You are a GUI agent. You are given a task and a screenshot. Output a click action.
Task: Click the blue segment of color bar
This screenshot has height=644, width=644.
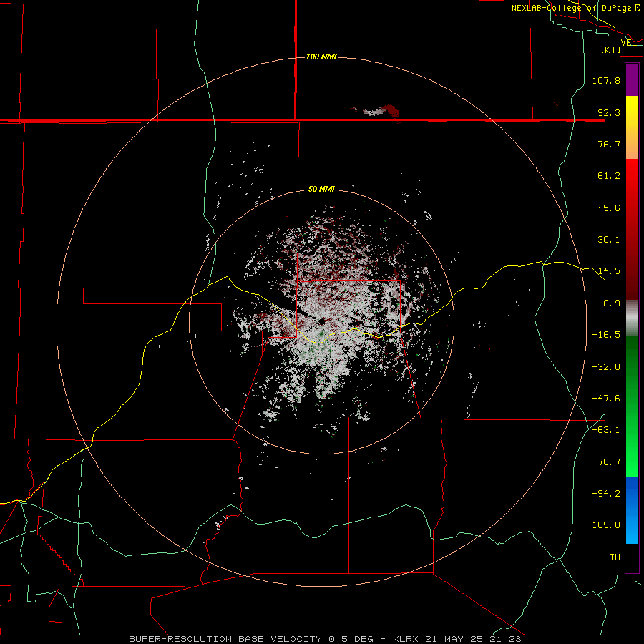(x=632, y=510)
